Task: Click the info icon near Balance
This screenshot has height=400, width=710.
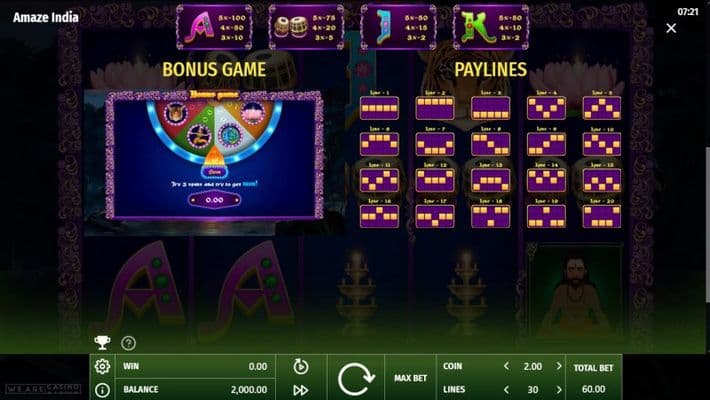Action: click(102, 390)
